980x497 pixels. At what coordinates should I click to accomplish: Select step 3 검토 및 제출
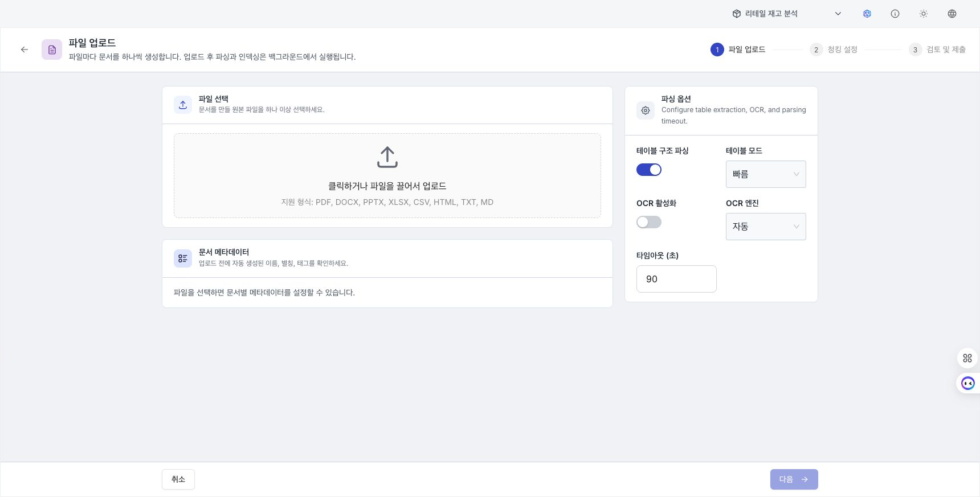[937, 50]
